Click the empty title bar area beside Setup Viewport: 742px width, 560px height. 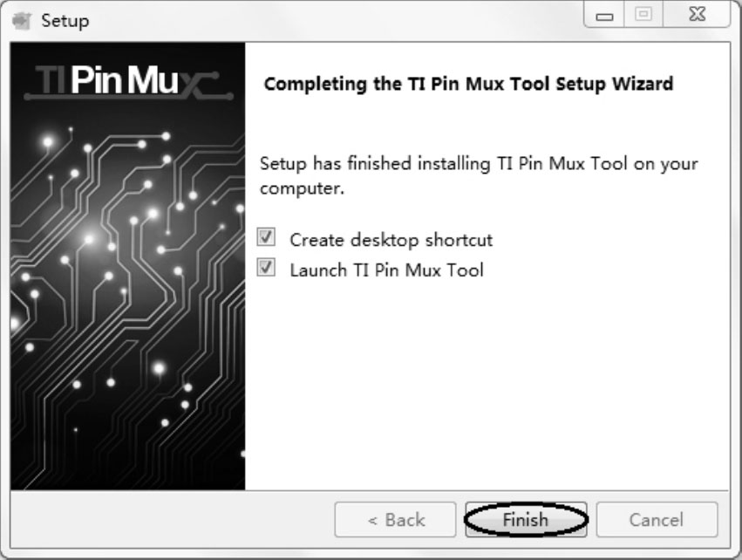click(x=331, y=21)
